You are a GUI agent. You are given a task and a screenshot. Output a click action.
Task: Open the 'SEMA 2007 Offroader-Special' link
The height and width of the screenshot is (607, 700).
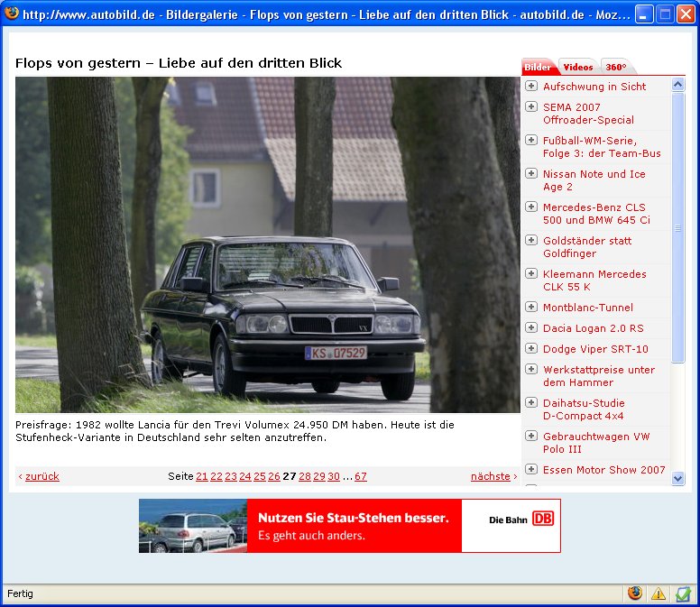(588, 114)
